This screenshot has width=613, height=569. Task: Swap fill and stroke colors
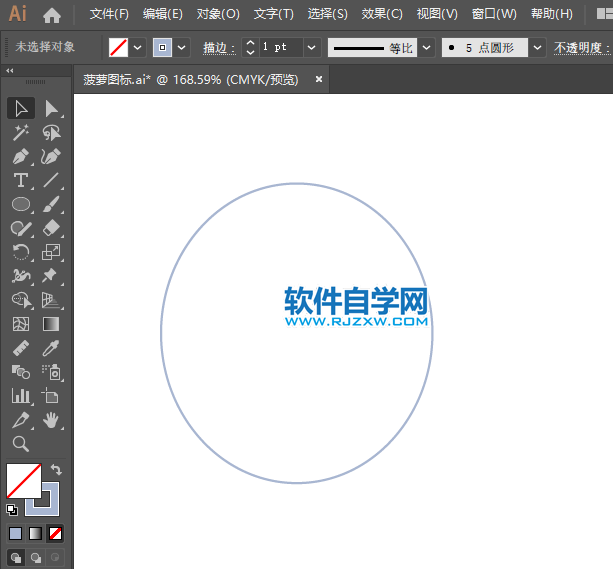(57, 469)
